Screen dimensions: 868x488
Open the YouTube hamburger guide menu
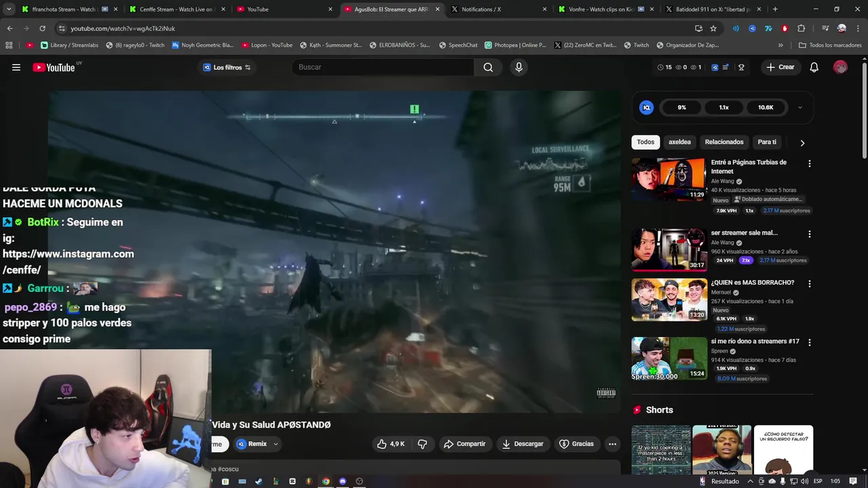coord(16,67)
